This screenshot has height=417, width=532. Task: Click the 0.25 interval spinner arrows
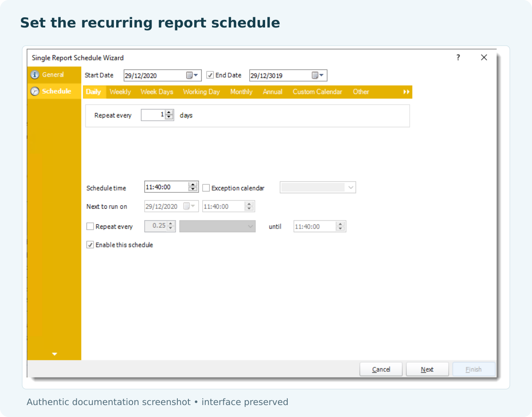click(171, 226)
